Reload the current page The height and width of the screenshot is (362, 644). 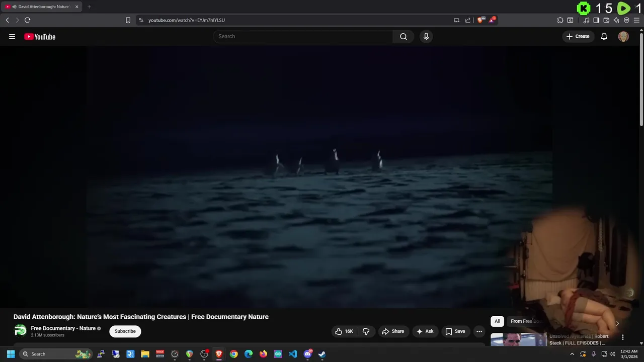coord(27,20)
